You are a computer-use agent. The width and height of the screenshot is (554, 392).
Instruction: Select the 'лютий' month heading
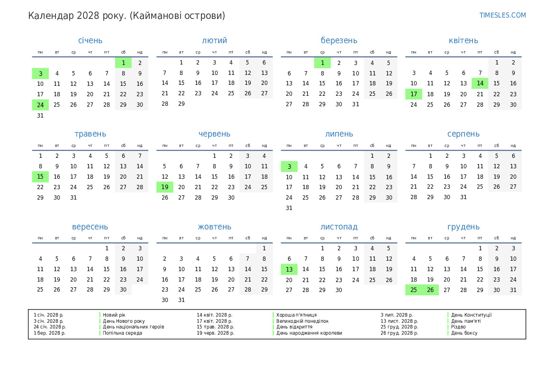coord(215,40)
